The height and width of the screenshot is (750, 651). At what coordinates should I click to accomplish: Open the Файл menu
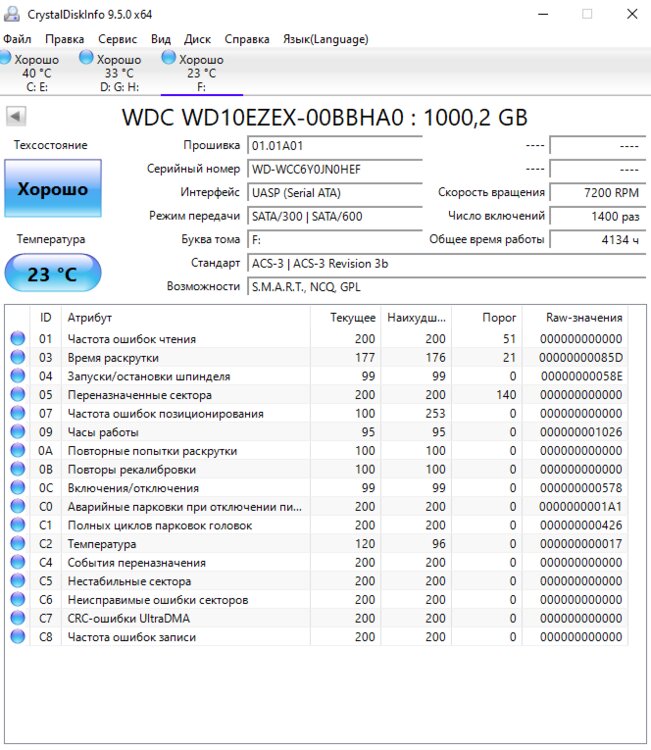pos(17,39)
